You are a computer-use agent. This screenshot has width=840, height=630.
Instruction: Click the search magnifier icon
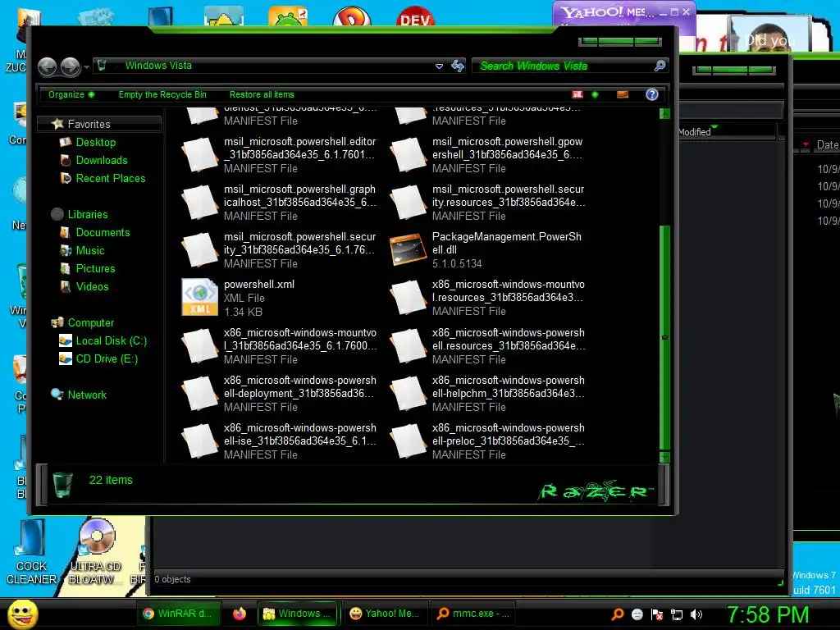tap(660, 66)
